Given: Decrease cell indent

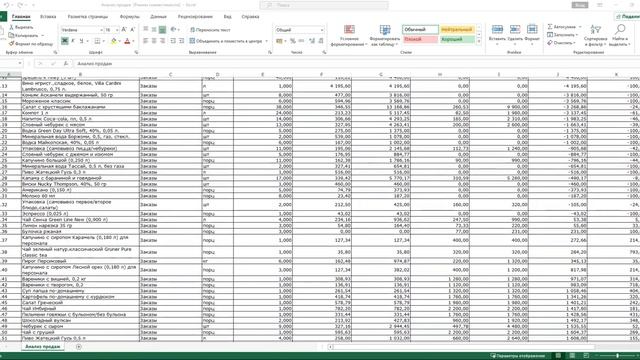Looking at the screenshot, I should tap(173, 41).
